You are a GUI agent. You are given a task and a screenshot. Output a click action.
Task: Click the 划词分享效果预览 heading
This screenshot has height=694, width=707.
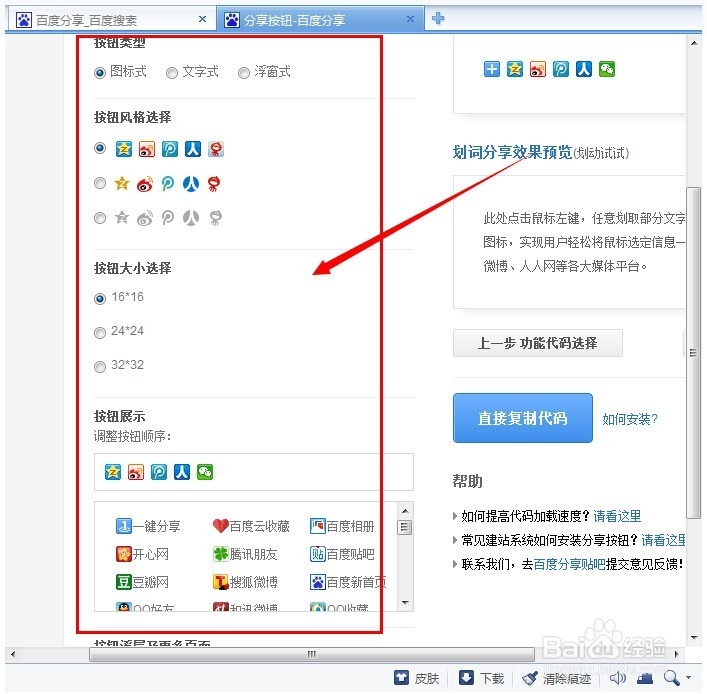coord(512,152)
